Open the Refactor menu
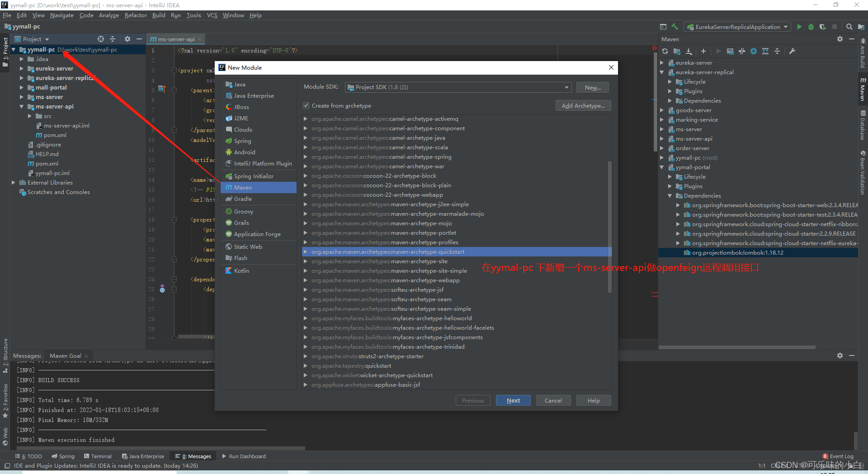Screen dimensions: 868x474 point(136,15)
